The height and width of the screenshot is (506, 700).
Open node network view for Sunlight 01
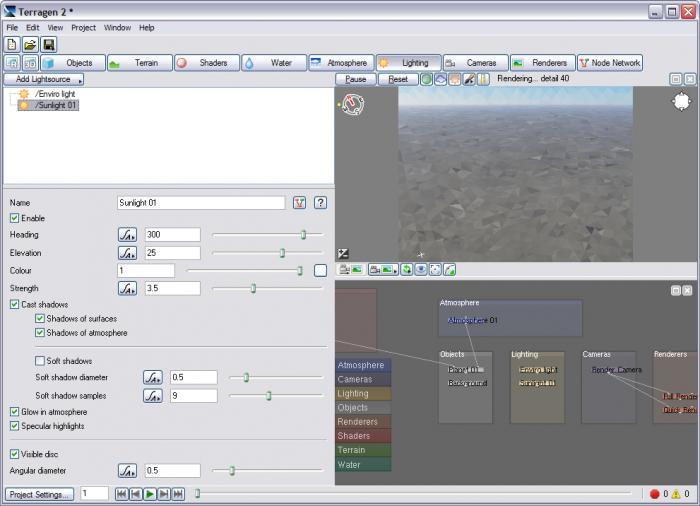point(300,203)
